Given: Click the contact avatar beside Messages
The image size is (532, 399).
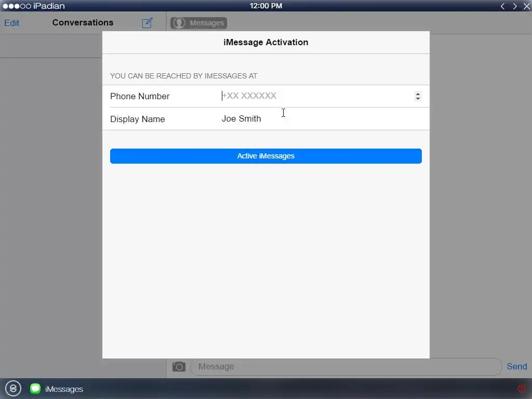Looking at the screenshot, I should pyautogui.click(x=179, y=23).
